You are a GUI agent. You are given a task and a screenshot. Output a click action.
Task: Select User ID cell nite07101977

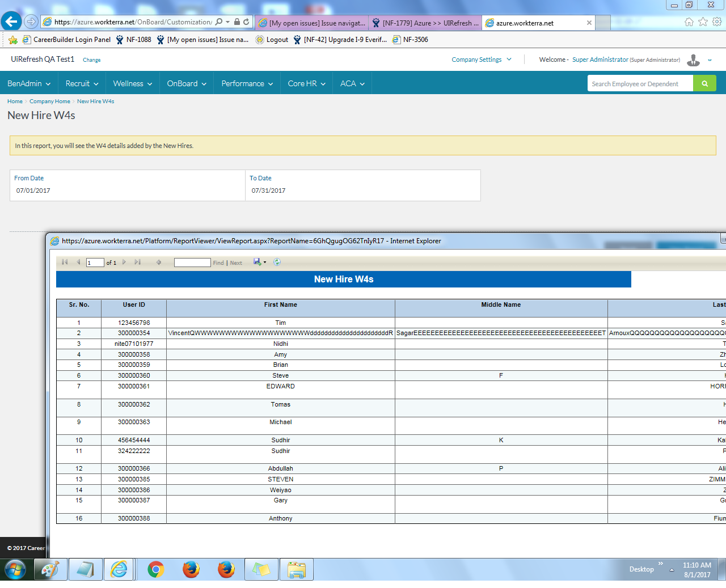pyautogui.click(x=134, y=344)
